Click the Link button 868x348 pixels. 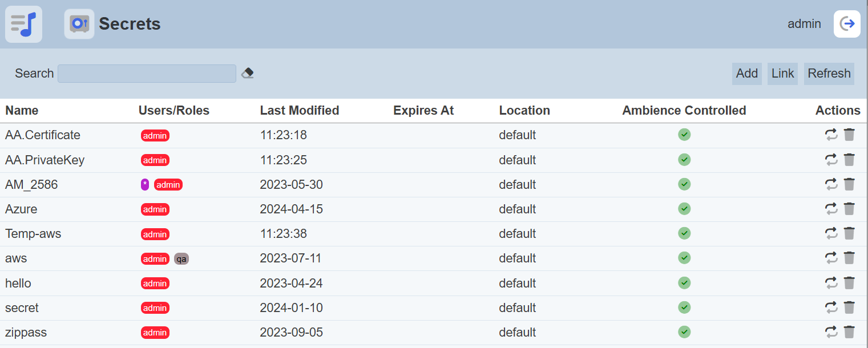(x=782, y=74)
